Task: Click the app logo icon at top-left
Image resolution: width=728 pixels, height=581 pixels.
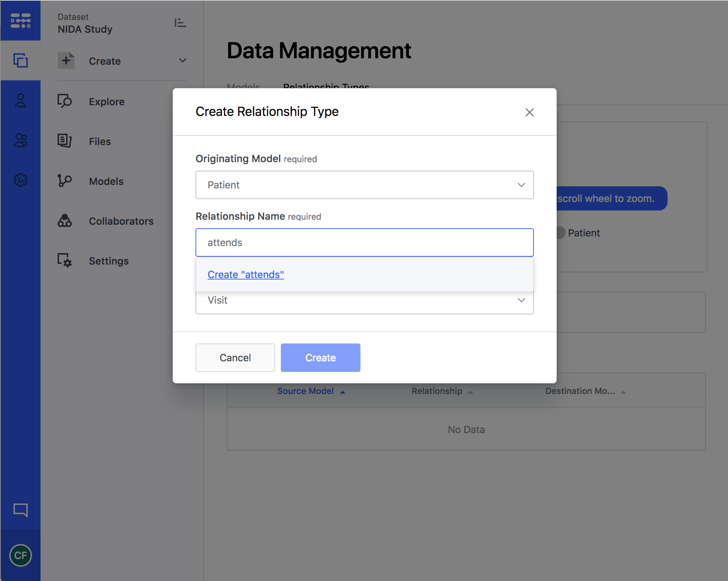Action: (x=20, y=21)
